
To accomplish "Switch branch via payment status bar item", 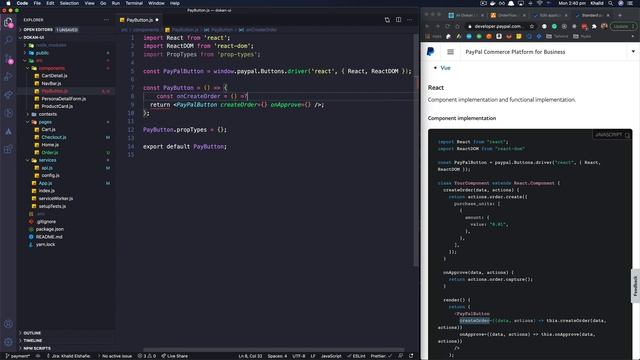I will (17, 356).
